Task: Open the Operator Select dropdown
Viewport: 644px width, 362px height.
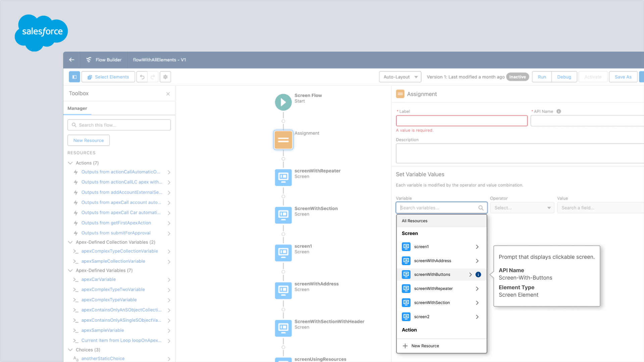Action: coord(522,208)
